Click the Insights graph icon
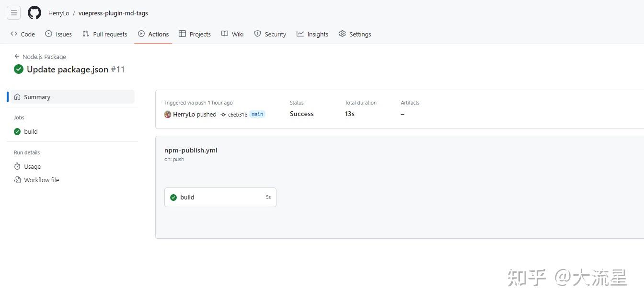Image resolution: width=644 pixels, height=304 pixels. tap(300, 34)
